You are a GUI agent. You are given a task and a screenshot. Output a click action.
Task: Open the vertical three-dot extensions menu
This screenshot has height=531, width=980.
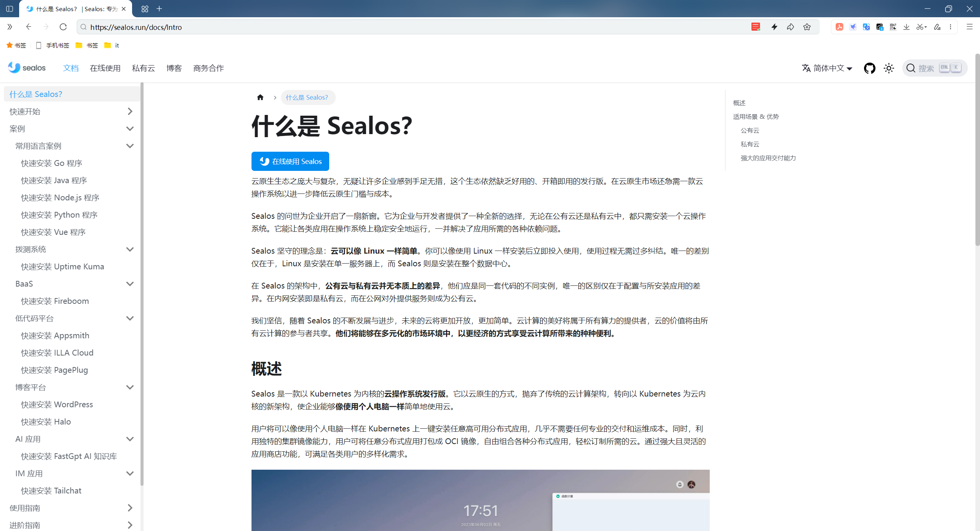point(951,27)
